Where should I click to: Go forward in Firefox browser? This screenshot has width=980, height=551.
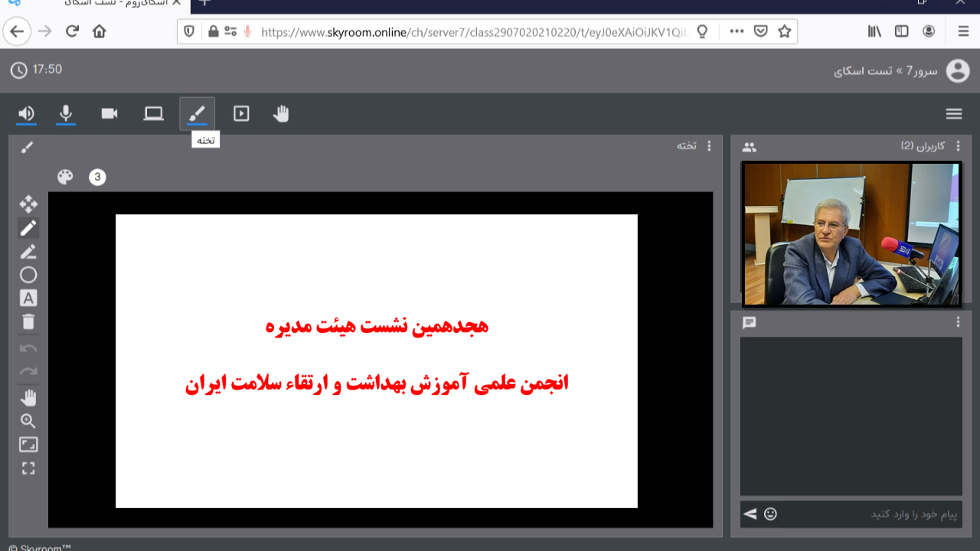pos(45,31)
